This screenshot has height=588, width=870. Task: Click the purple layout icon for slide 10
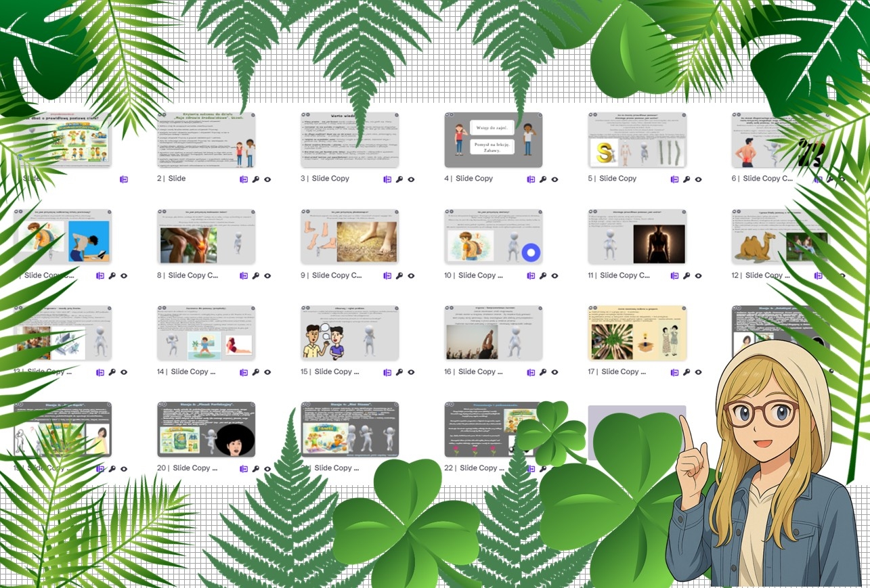click(531, 275)
